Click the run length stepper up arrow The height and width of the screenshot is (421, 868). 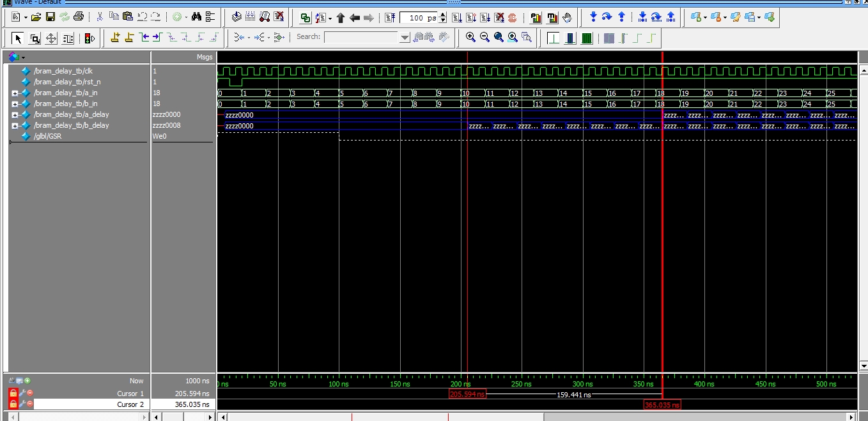point(443,15)
